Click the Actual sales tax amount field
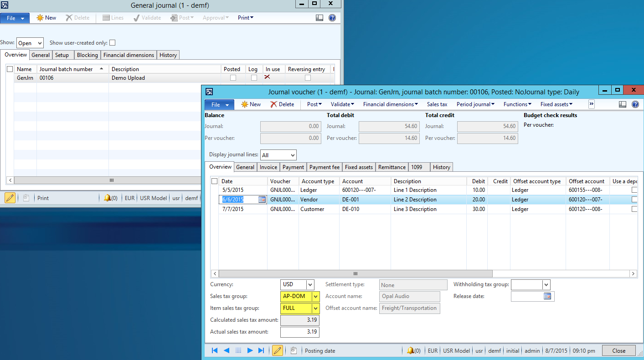The height and width of the screenshot is (360, 644). [299, 332]
